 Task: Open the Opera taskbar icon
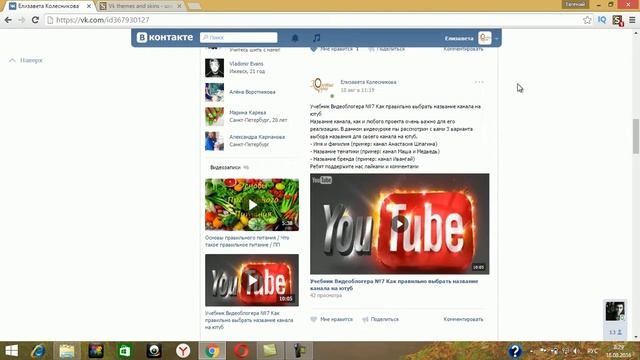coord(241,351)
